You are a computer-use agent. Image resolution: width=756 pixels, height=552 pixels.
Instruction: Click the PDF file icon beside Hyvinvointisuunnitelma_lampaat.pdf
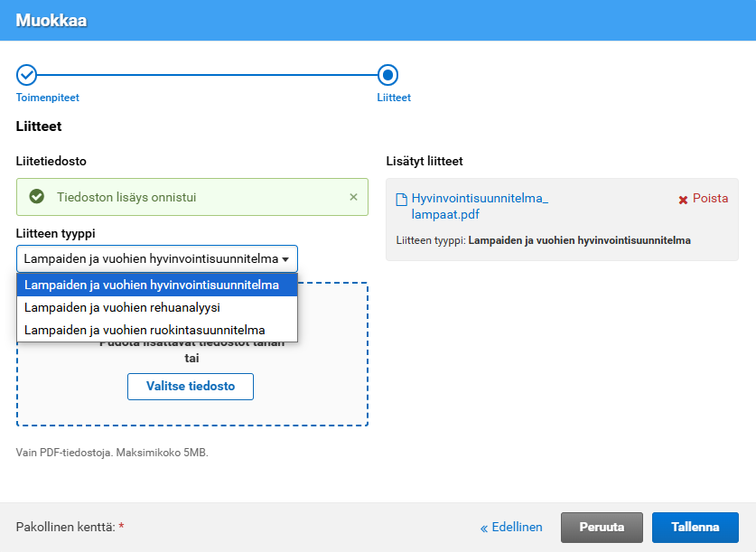pyautogui.click(x=402, y=199)
